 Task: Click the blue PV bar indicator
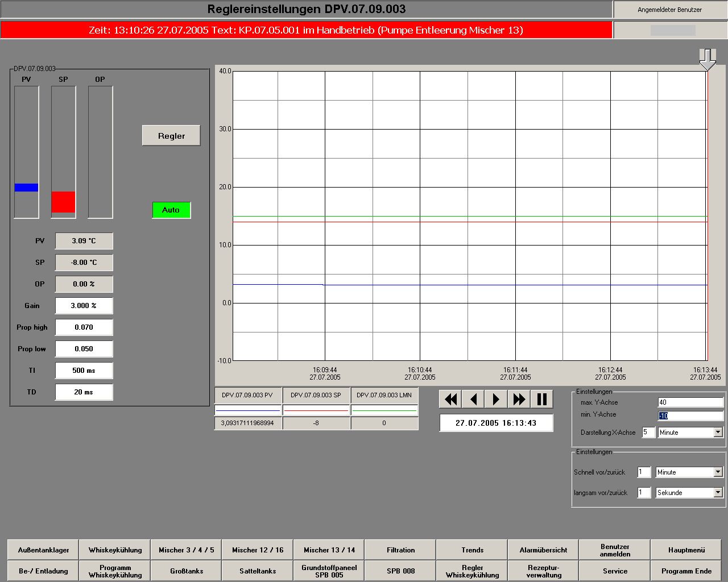(x=26, y=188)
